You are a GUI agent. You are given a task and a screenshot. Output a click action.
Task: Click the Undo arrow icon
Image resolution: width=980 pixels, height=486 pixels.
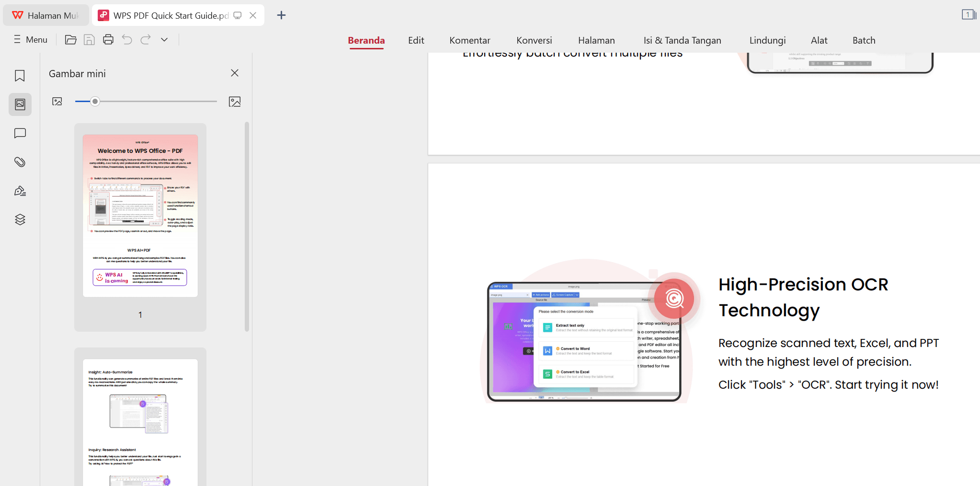tap(127, 40)
